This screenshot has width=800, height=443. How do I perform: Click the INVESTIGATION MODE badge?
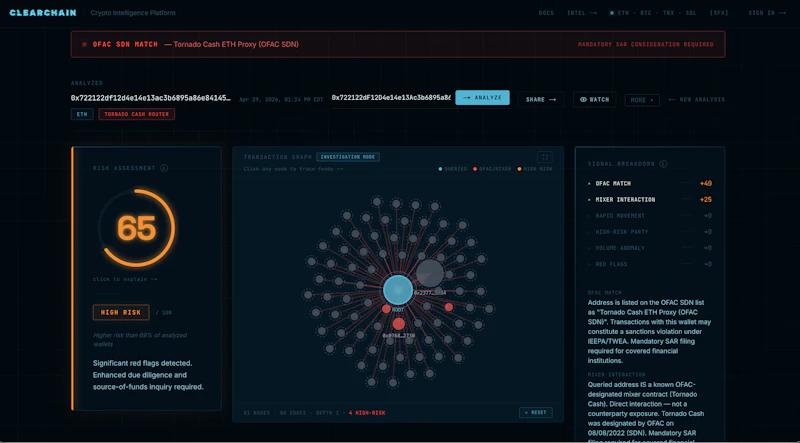coord(348,157)
